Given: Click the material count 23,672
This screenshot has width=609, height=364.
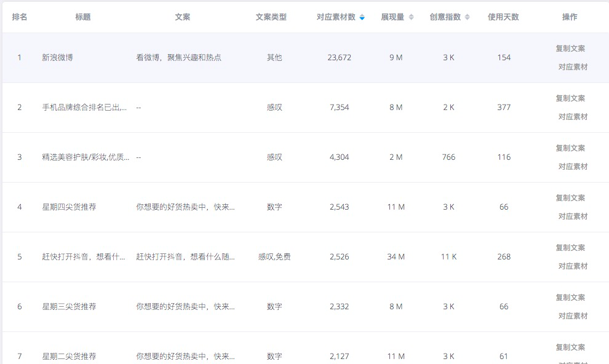Looking at the screenshot, I should tap(340, 57).
